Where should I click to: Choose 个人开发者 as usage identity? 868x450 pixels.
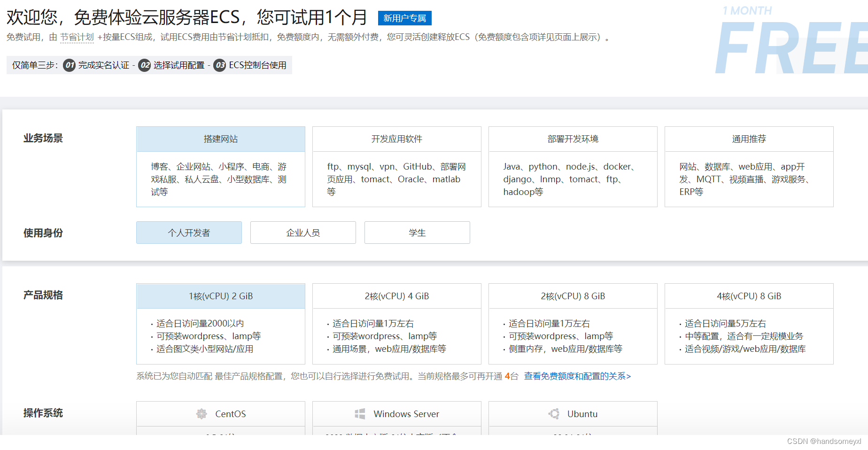coord(188,233)
